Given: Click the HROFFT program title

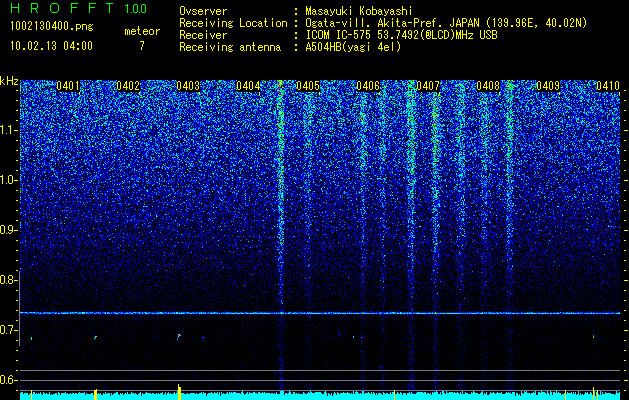Looking at the screenshot, I should point(62,8).
